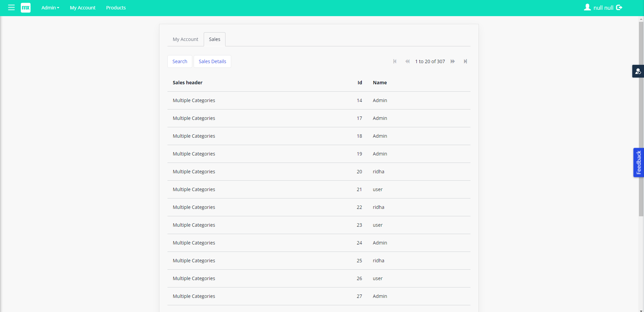The image size is (644, 312).
Task: Open the Sales Details view
Action: (212, 61)
